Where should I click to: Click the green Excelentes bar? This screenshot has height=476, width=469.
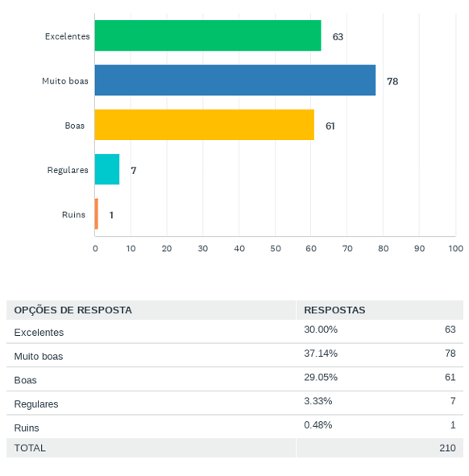(x=208, y=35)
